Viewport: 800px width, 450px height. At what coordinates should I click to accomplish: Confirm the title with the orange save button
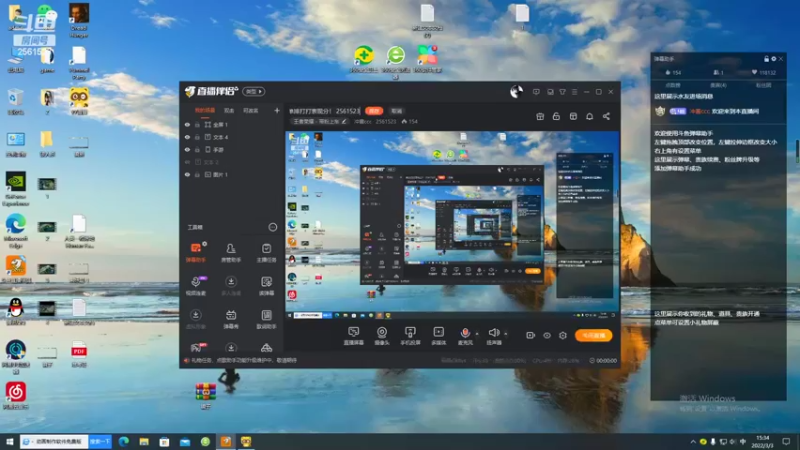click(x=374, y=111)
